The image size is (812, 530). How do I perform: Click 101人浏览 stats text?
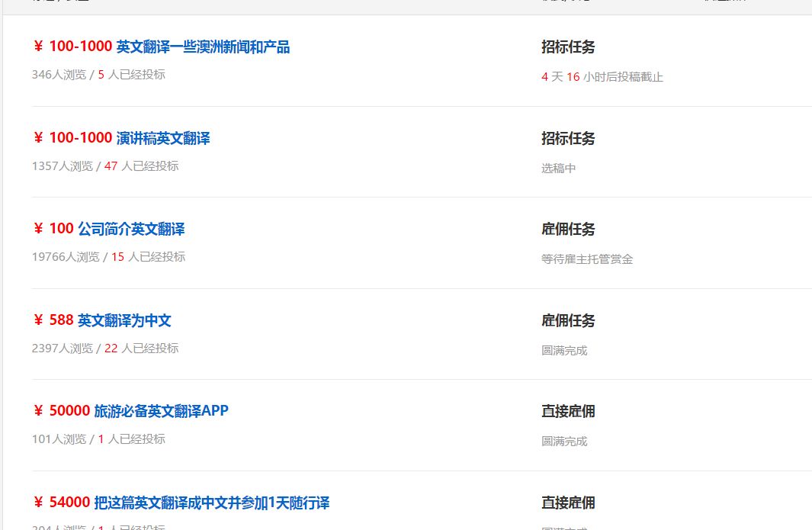coord(59,439)
